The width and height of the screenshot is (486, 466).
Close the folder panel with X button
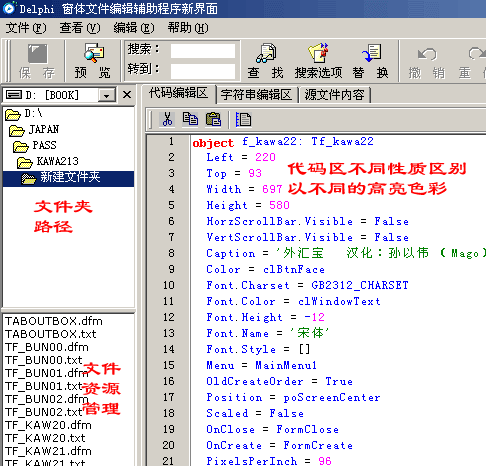(127, 95)
